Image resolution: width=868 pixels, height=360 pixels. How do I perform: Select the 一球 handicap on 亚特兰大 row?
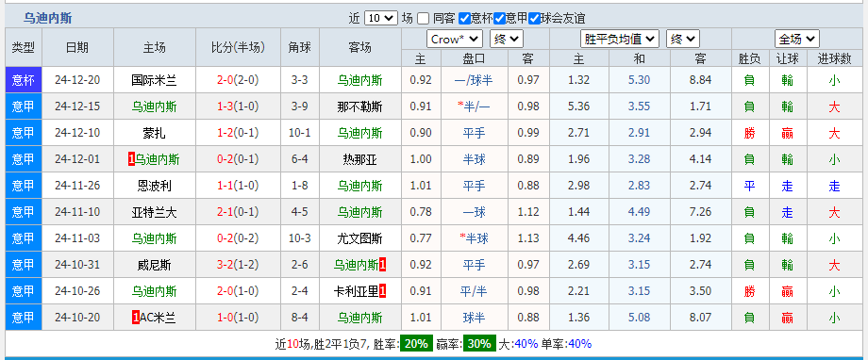pos(474,212)
